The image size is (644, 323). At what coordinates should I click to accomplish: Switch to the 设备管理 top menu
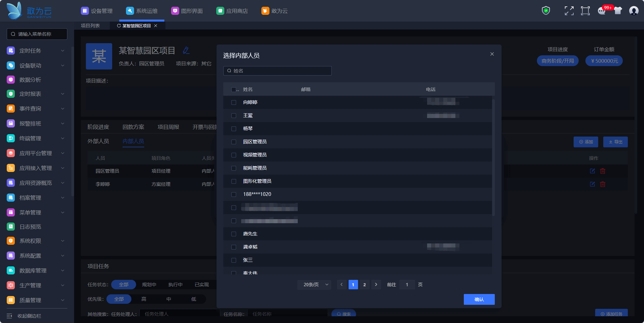(97, 11)
